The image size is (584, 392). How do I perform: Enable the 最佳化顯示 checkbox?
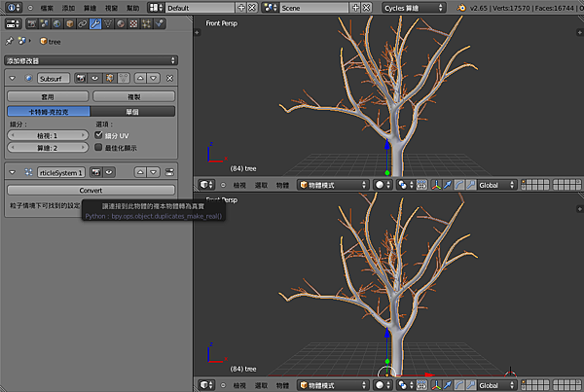point(97,148)
